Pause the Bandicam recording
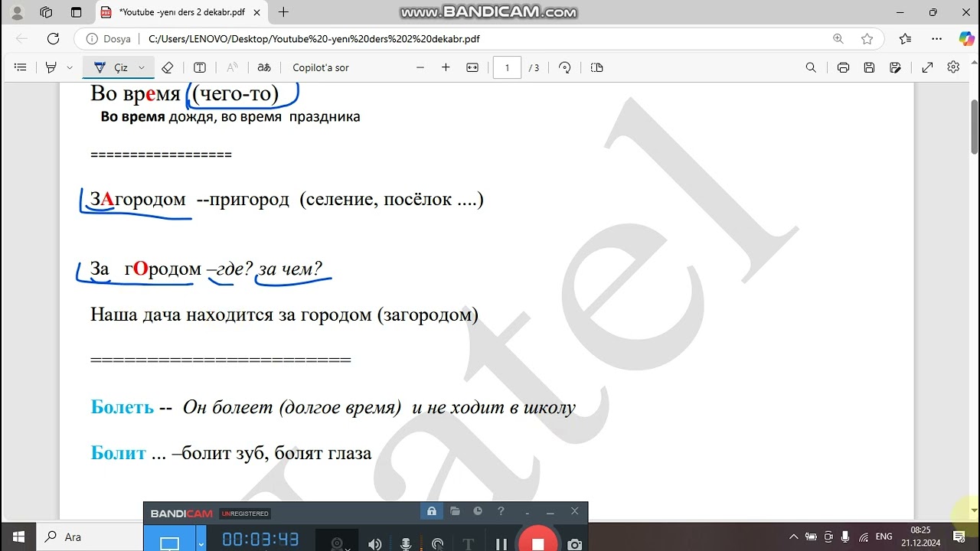The height and width of the screenshot is (551, 980). coord(501,543)
